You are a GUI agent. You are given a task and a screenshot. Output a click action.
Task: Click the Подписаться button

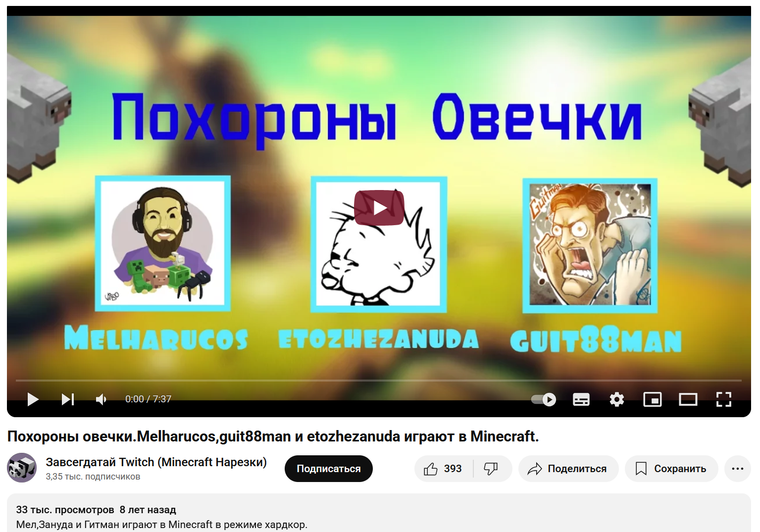tap(329, 469)
